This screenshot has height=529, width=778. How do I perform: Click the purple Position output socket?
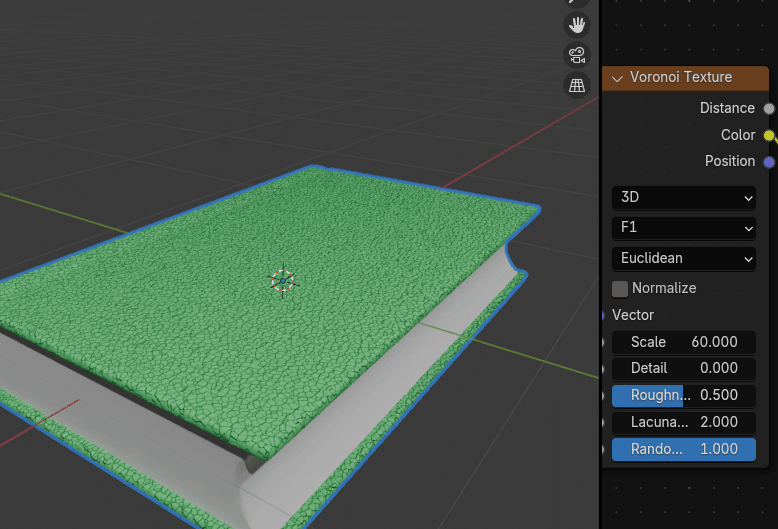[x=769, y=162]
